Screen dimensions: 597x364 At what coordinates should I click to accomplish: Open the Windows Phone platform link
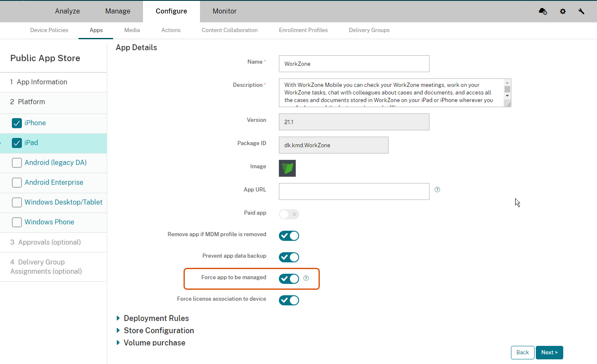(49, 222)
